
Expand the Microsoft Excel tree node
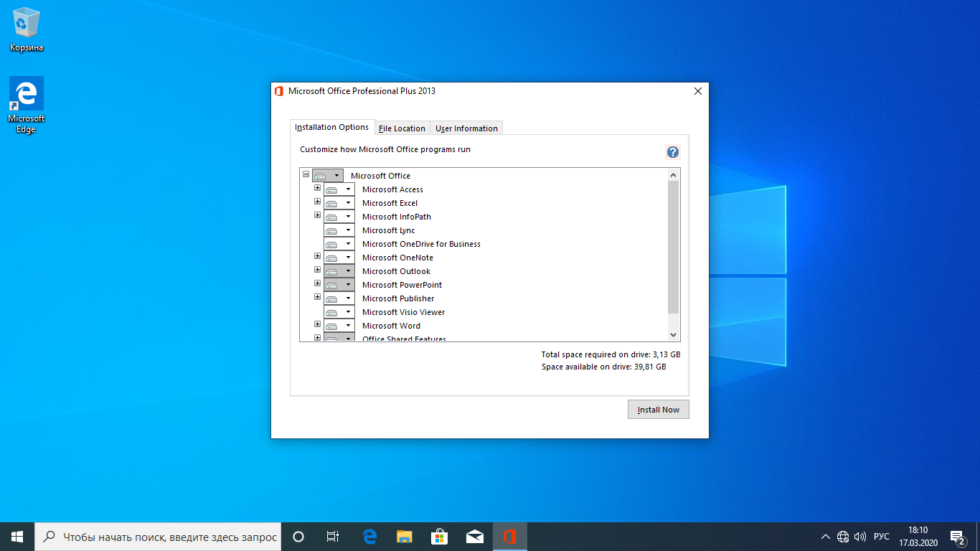(318, 202)
